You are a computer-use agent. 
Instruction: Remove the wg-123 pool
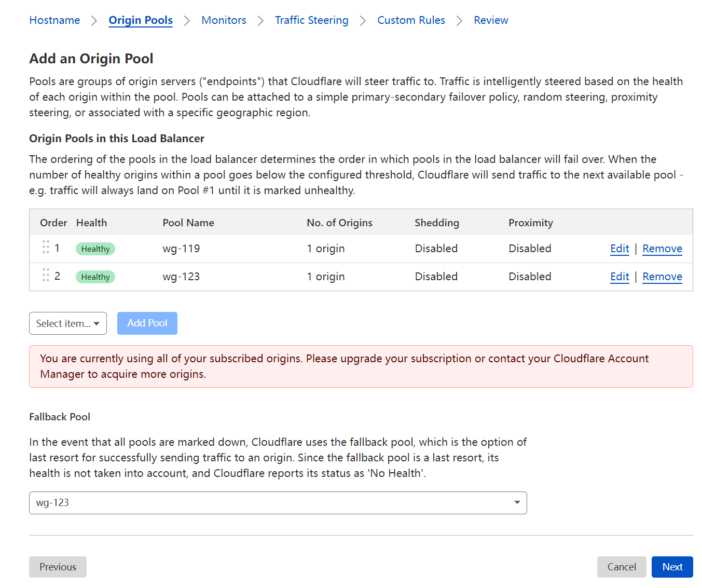pos(662,277)
